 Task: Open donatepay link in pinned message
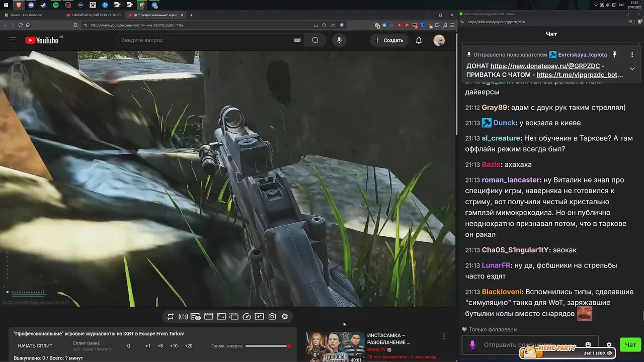coord(545,66)
